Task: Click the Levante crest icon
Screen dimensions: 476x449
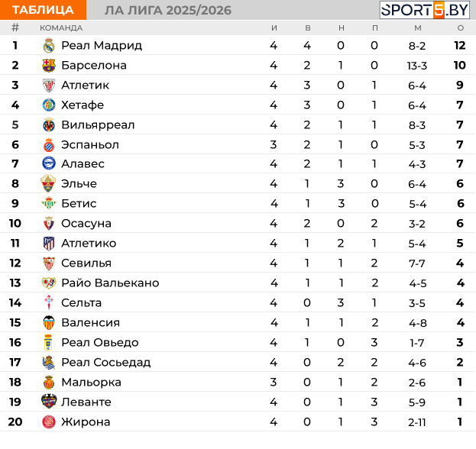Action: pos(49,402)
